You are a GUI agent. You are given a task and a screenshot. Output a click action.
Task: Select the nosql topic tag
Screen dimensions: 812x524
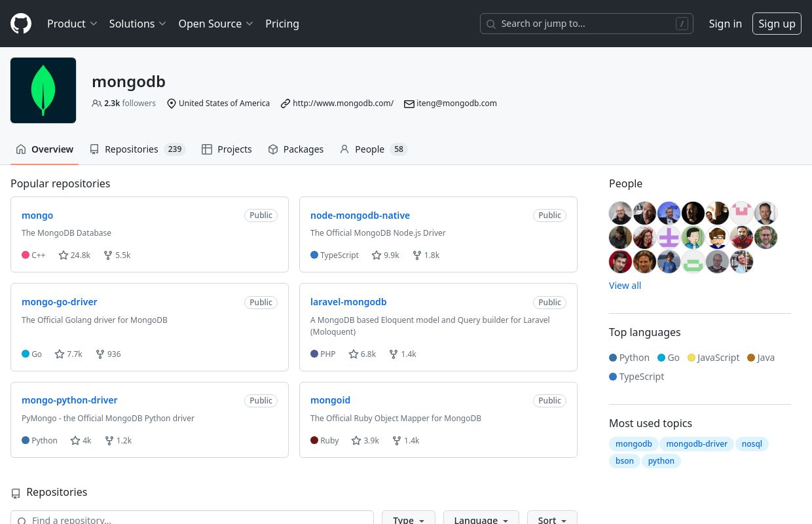(752, 444)
